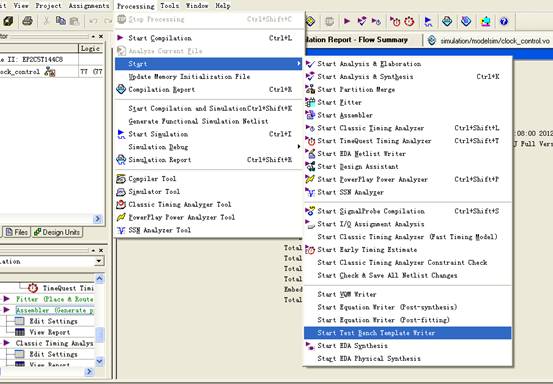This screenshot has height=384, width=553.
Task: Click the SSN Analyzer Tool icon
Action: [121, 230]
